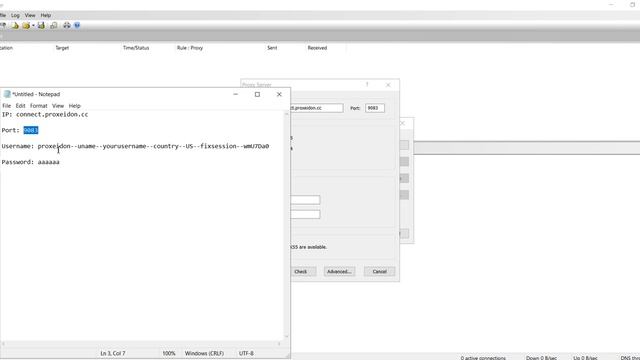This screenshot has width=640, height=360.
Task: Click '0 active connections' status text
Action: (x=483, y=358)
